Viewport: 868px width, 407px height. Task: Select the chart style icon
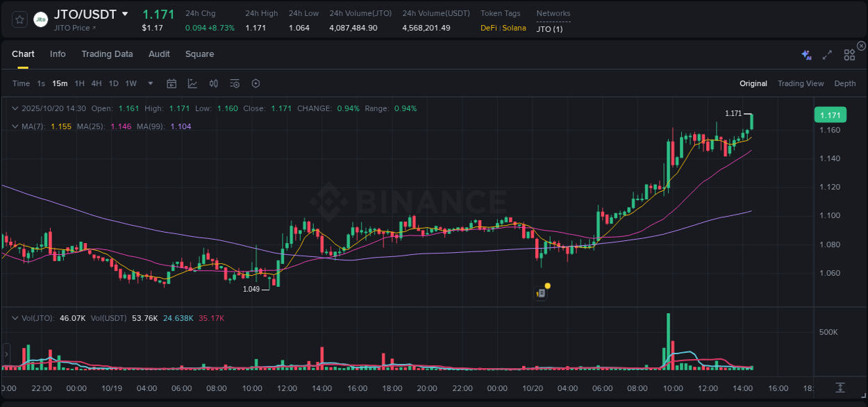coord(192,83)
